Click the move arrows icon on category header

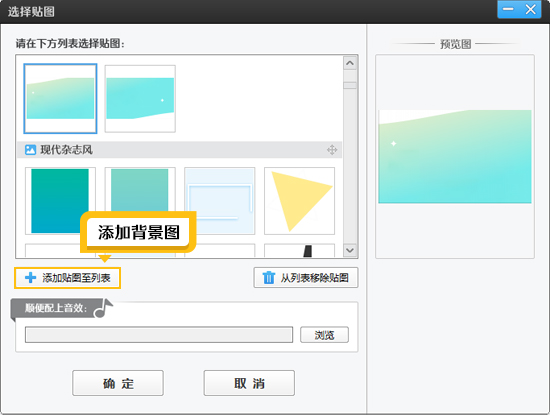(x=332, y=150)
